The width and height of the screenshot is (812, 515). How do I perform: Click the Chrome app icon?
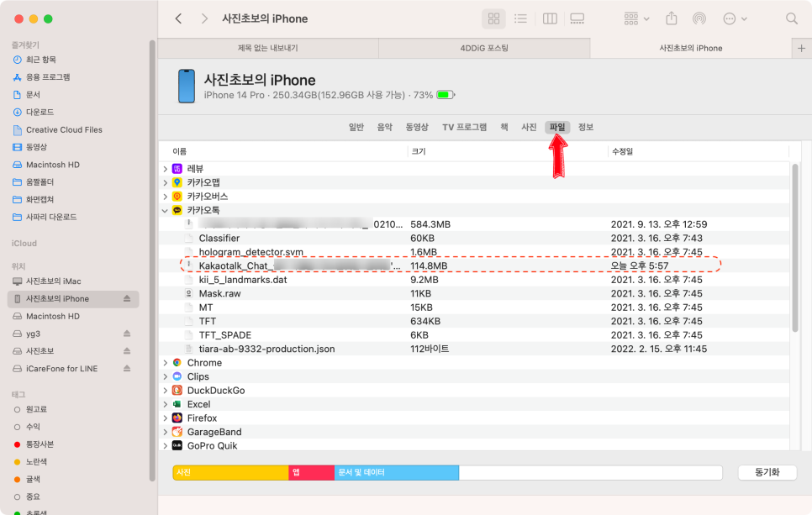177,363
